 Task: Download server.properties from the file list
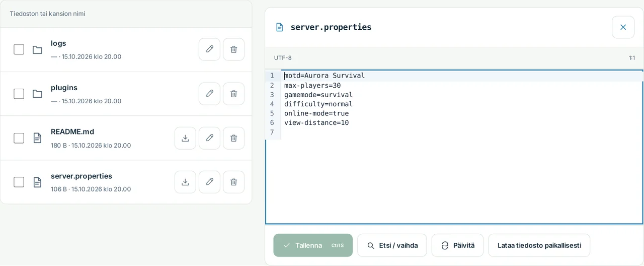185,182
